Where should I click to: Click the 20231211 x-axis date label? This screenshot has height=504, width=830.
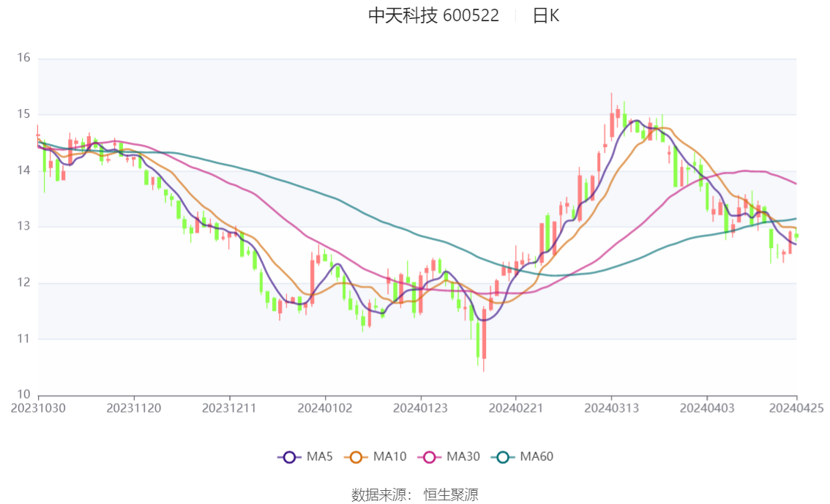229,408
